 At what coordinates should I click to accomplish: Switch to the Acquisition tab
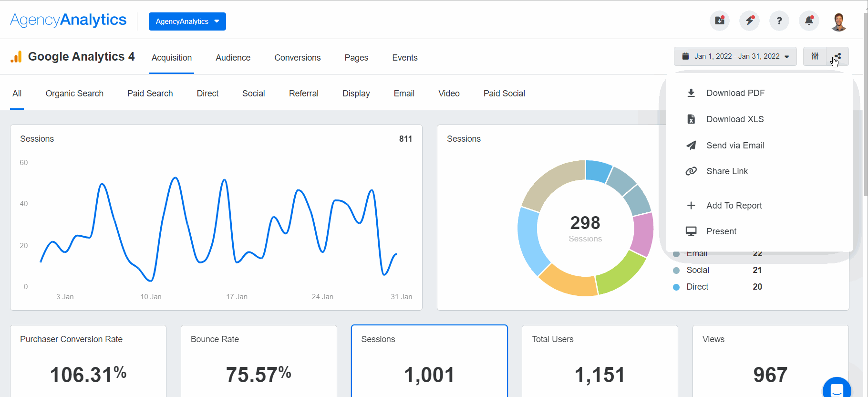(172, 58)
